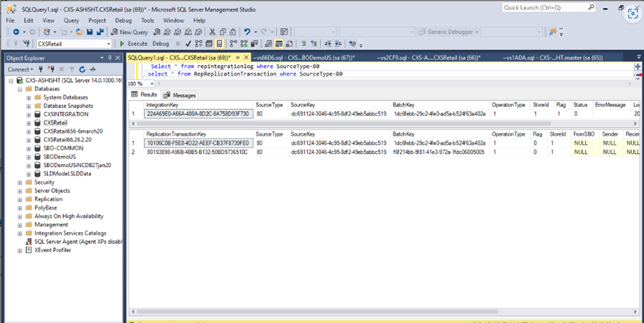Close the SQLQuery1.sql tab

click(246, 57)
